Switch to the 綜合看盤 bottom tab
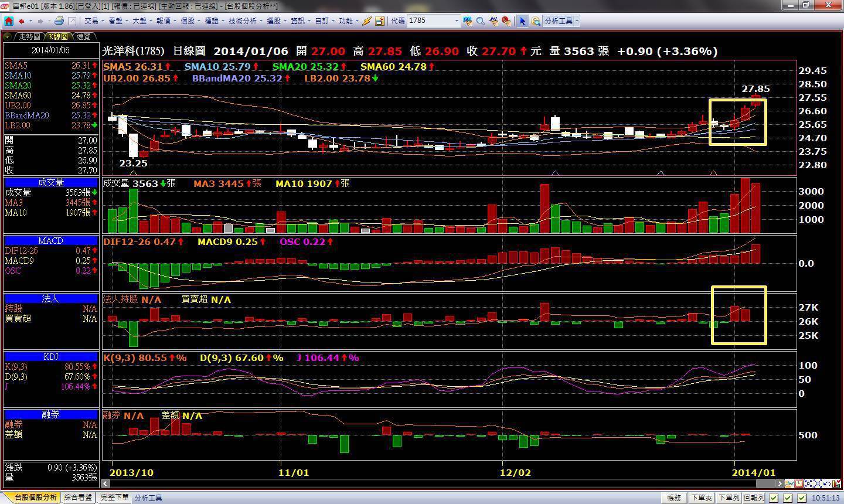Screen dimensions: 844x504 78,498
